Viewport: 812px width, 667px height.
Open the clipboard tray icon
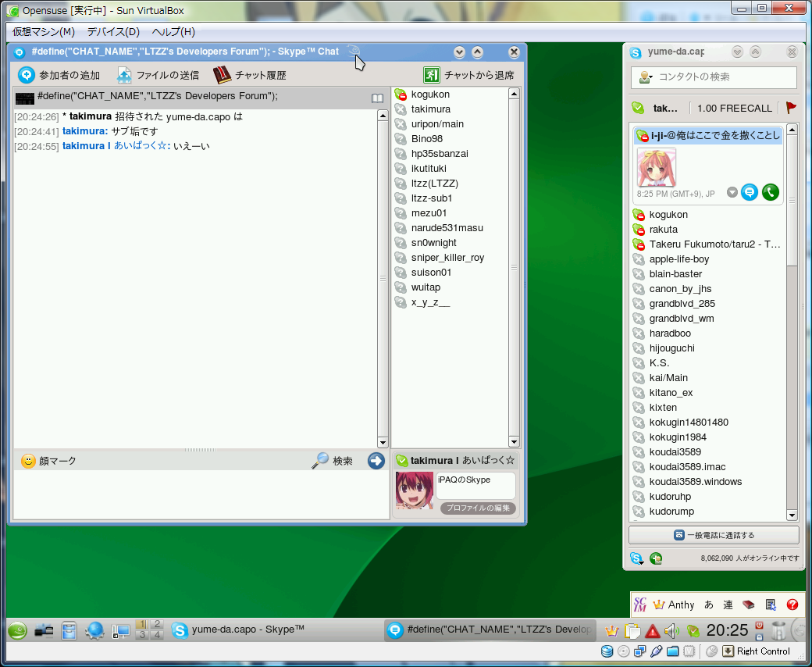pos(632,631)
